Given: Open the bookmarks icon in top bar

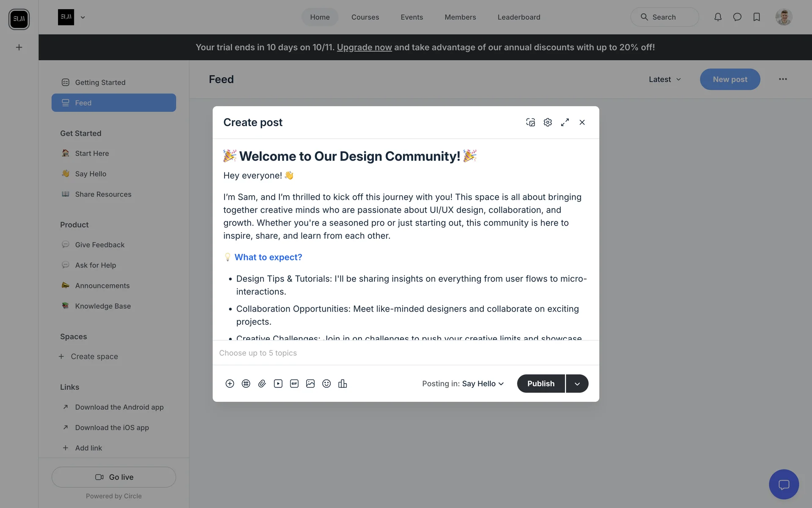Looking at the screenshot, I should [x=757, y=17].
